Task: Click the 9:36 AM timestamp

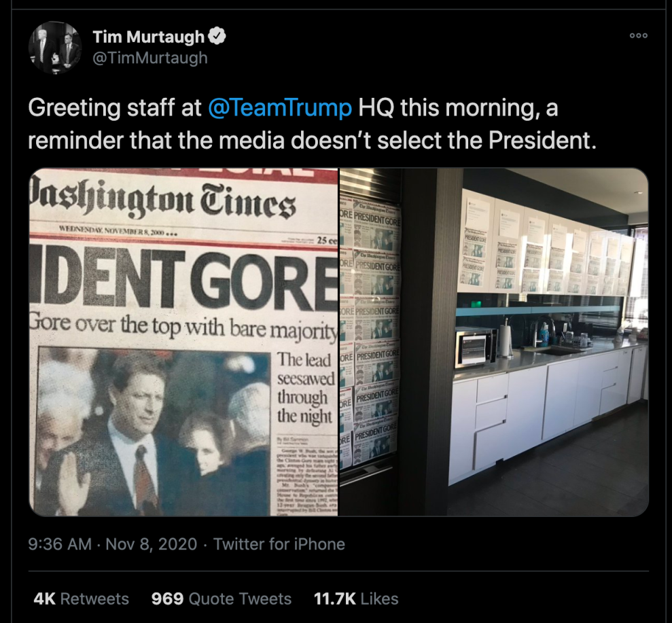Action: pos(59,544)
